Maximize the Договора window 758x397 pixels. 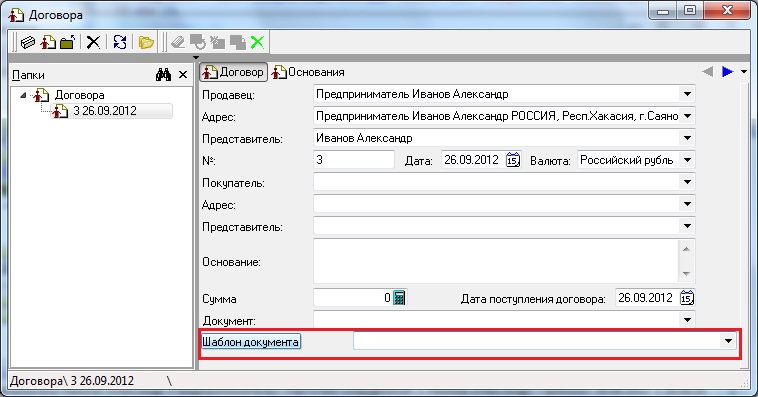(x=690, y=10)
